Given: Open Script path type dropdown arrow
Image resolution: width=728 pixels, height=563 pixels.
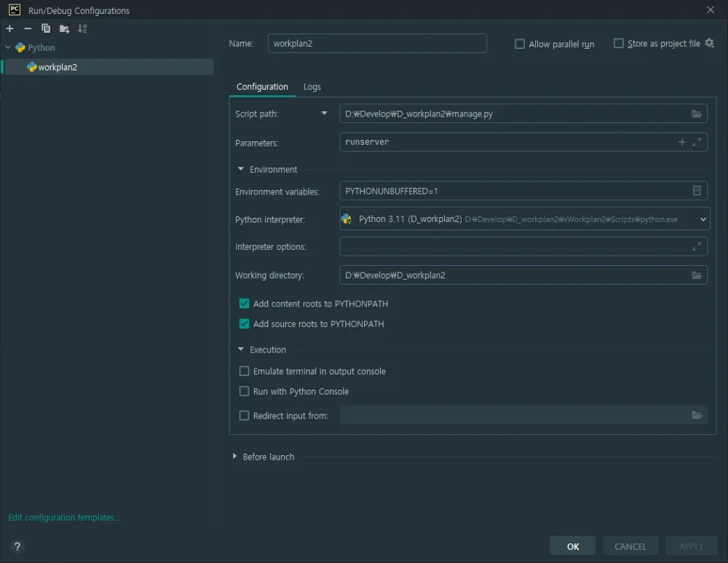Looking at the screenshot, I should coord(324,114).
